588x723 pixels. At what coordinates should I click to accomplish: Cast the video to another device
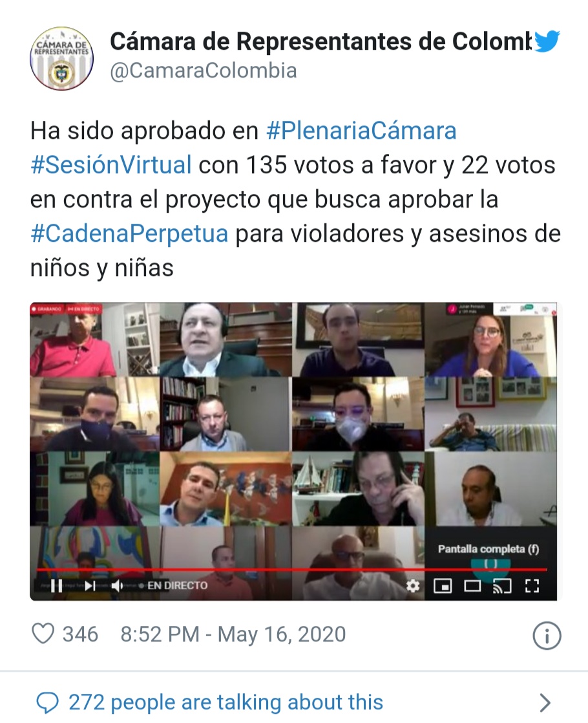point(502,586)
